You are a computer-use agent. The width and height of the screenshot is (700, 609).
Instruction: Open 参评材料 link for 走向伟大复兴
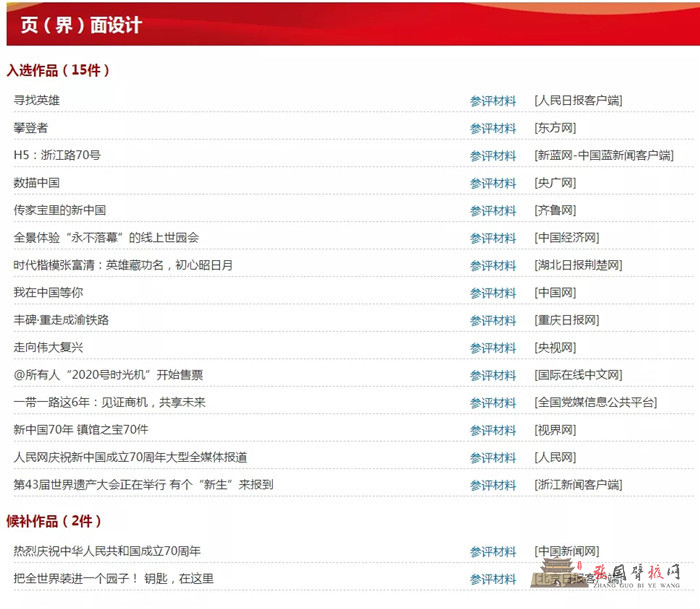493,348
